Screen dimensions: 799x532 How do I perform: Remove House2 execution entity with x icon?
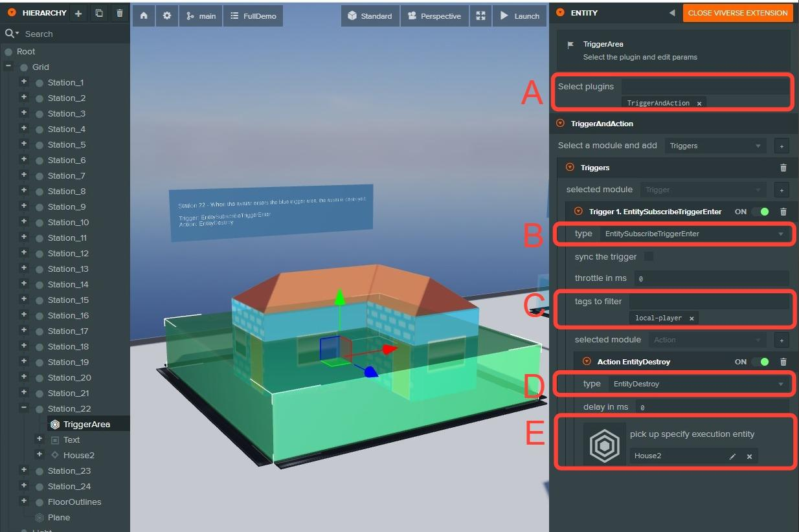click(749, 456)
